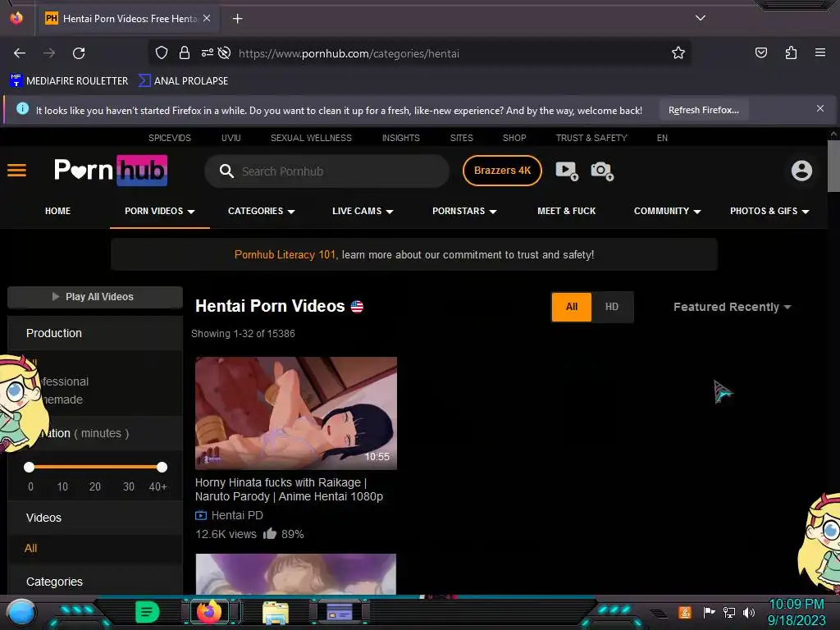Click the duration slider handle at 40+
Image resolution: width=840 pixels, height=630 pixels.
pos(162,467)
